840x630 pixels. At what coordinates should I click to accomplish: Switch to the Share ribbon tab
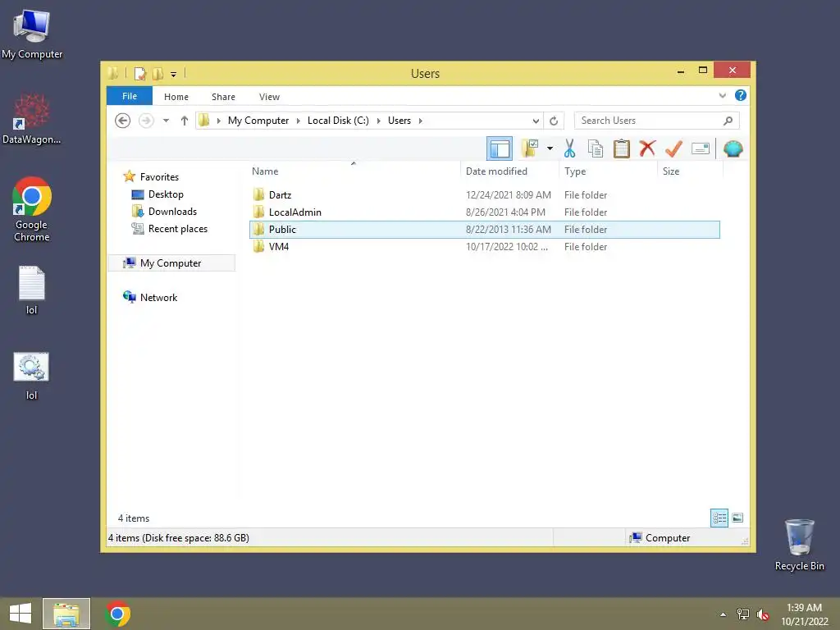[x=223, y=97]
